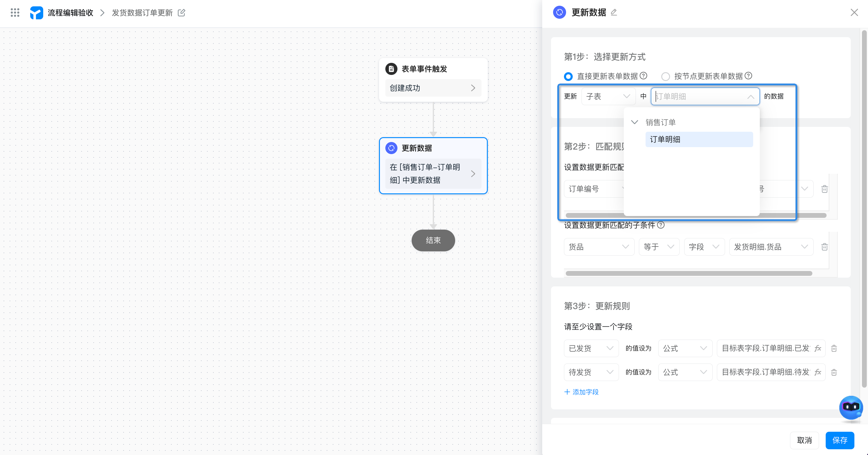Click the sub-condition horizontal scrollbar
The height and width of the screenshot is (455, 868).
[689, 273]
